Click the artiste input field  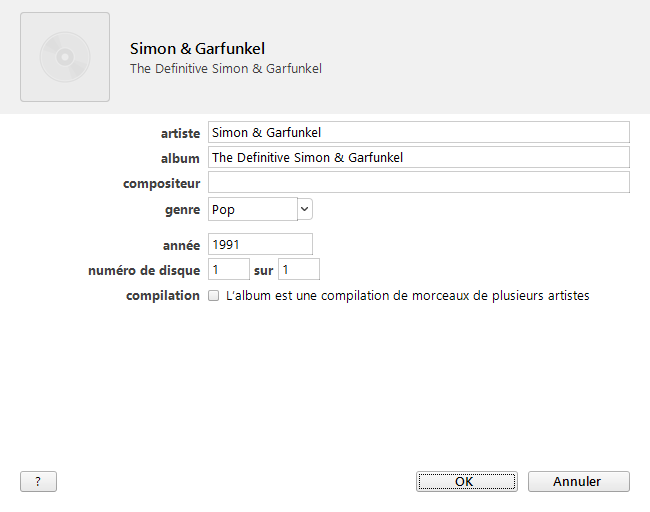[419, 132]
